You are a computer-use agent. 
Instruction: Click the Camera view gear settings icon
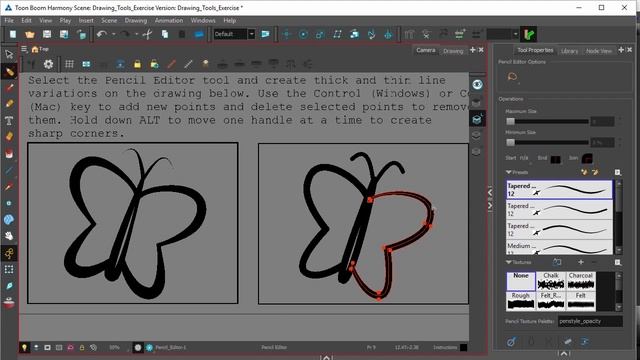(x=48, y=64)
